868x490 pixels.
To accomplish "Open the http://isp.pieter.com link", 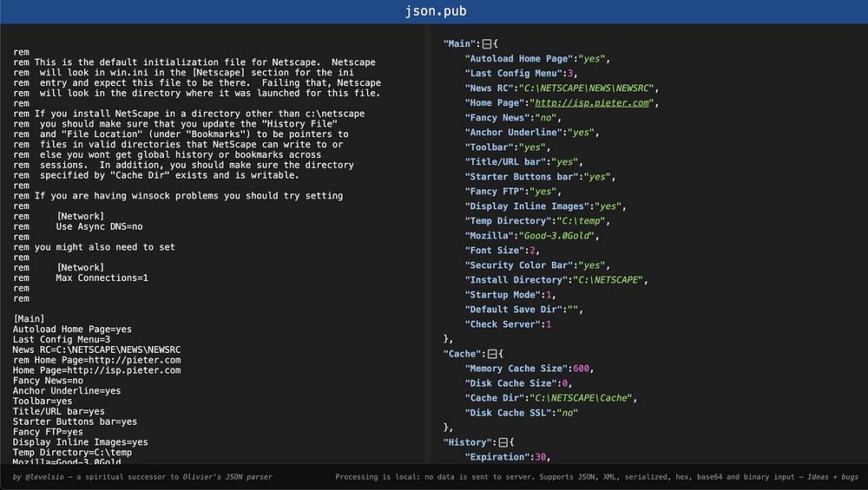I will click(x=592, y=103).
